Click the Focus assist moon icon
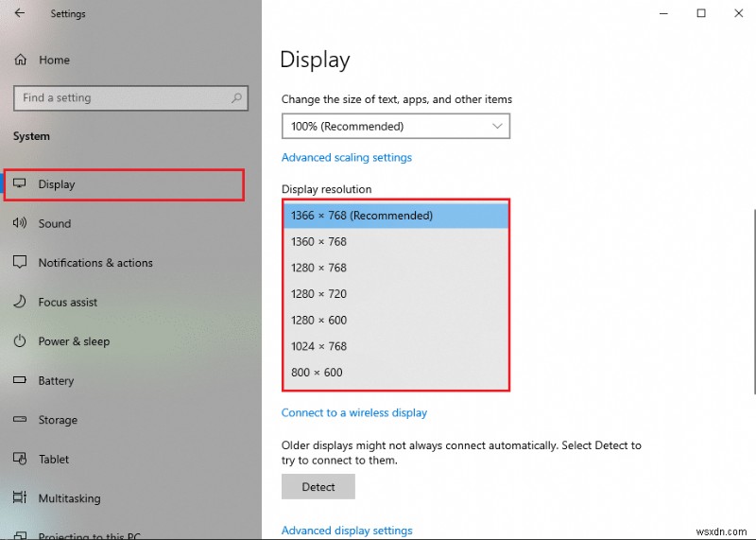 (20, 303)
